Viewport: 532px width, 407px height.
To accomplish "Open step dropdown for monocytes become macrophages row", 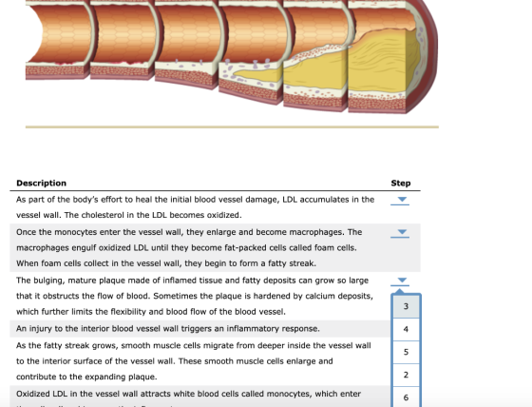I will [400, 233].
